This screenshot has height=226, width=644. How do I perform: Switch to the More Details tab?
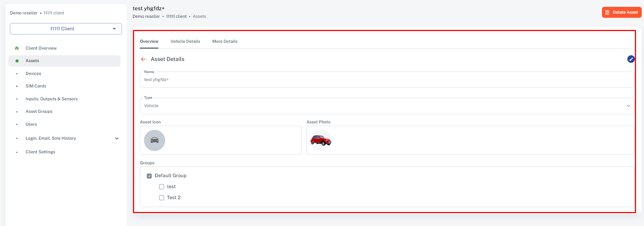click(x=225, y=41)
